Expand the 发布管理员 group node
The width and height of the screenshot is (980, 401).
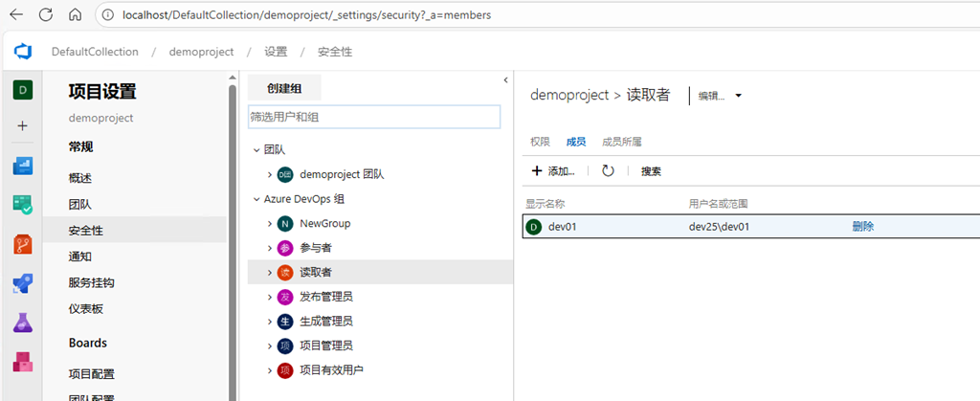pyautogui.click(x=269, y=297)
